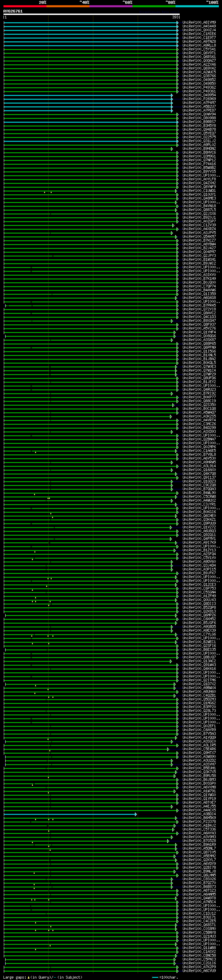Select the UniRef100_B0KP77 label
This screenshot has width=222, height=980.
(x=199, y=397)
